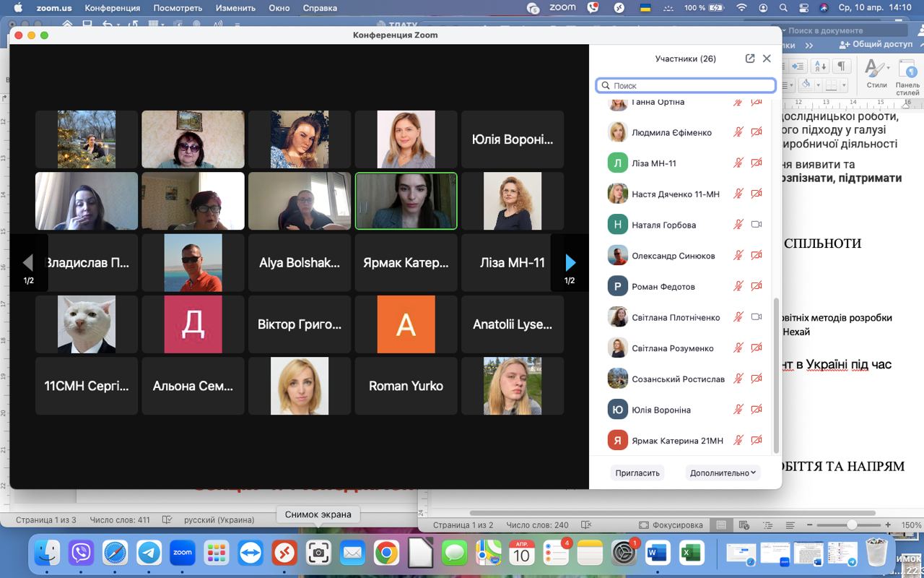Open Viber from the Dock

(x=82, y=553)
